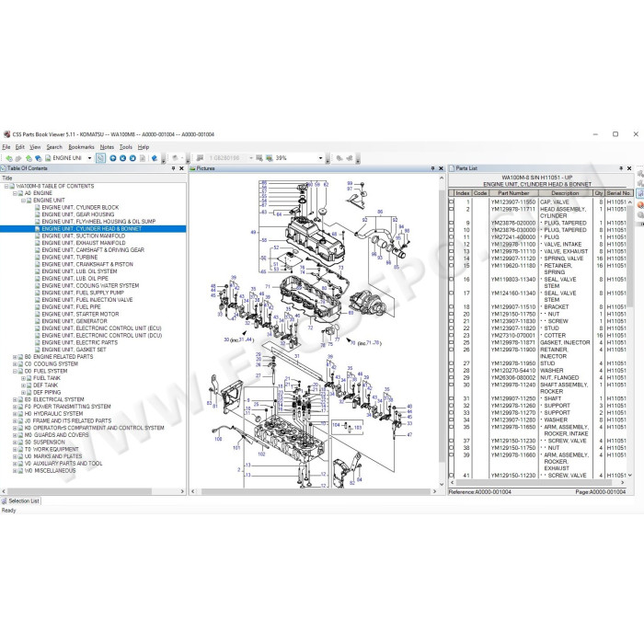The width and height of the screenshot is (644, 644).
Task: Click the picture zoom-fit icon left of 39%
Action: pos(259,158)
